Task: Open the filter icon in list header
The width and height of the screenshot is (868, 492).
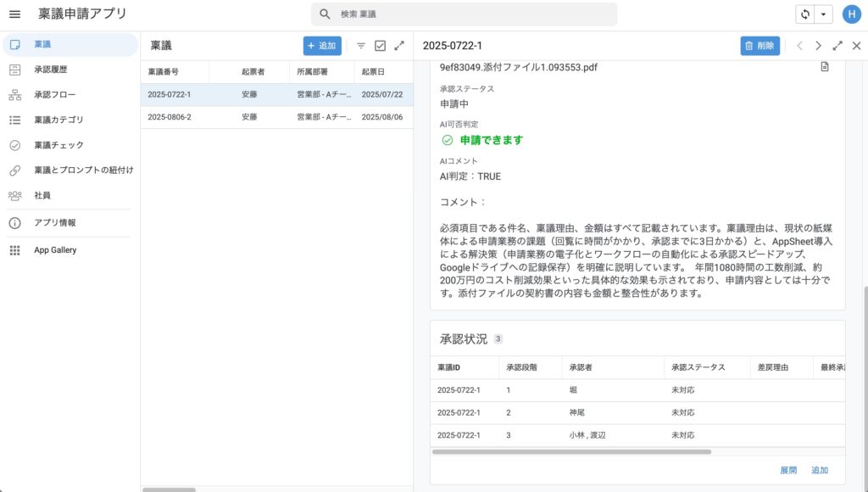Action: 361,46
